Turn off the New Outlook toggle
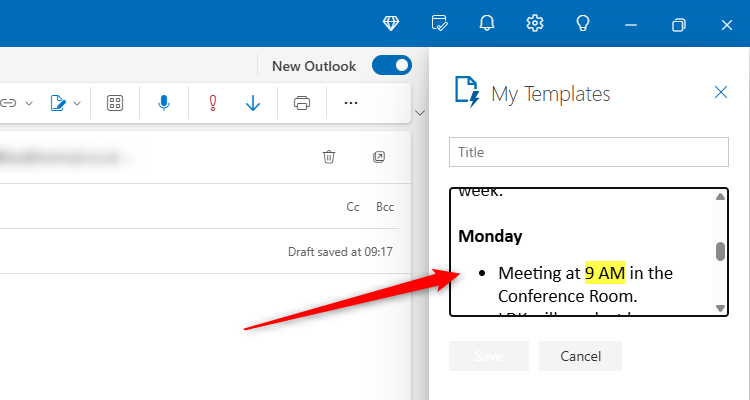 click(x=391, y=66)
